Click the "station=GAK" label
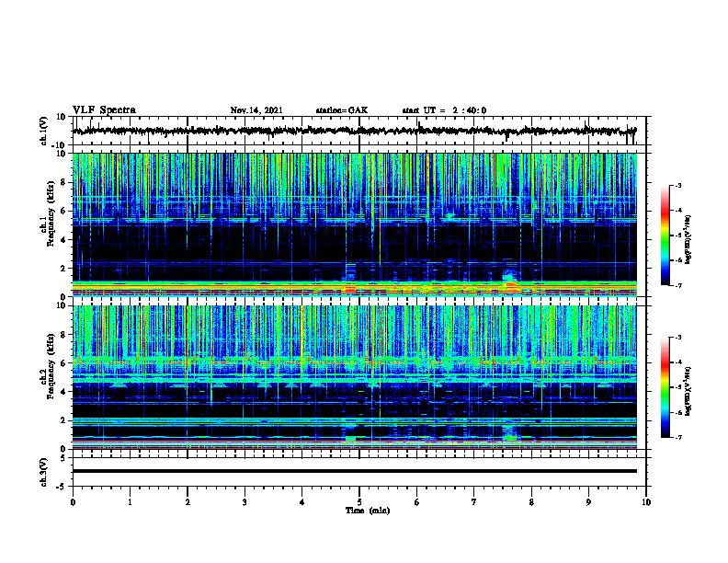 pyautogui.click(x=342, y=110)
